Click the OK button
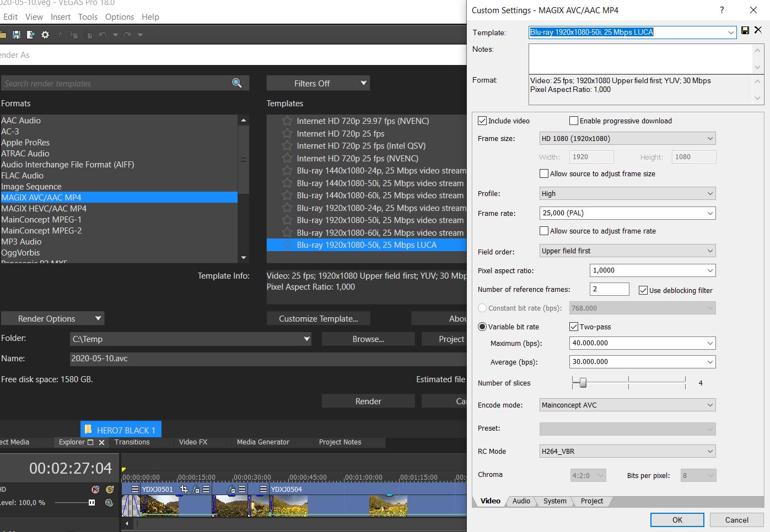The height and width of the screenshot is (532, 770). coord(677,520)
